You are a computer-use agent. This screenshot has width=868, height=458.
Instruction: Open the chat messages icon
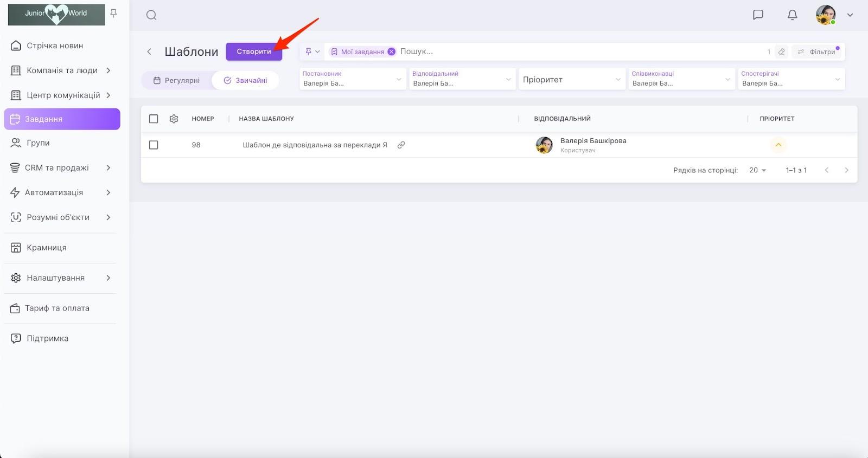tap(758, 15)
